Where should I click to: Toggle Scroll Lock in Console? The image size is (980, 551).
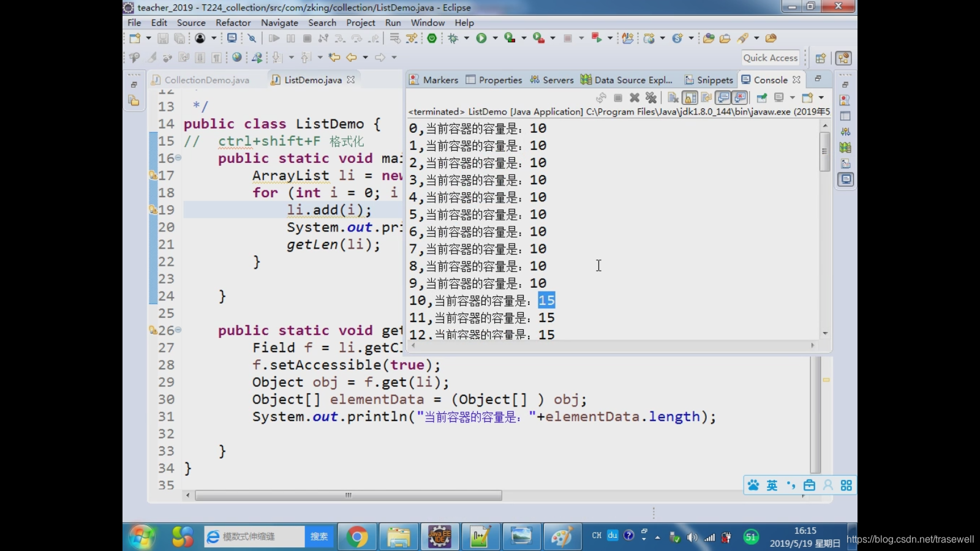[x=690, y=97]
